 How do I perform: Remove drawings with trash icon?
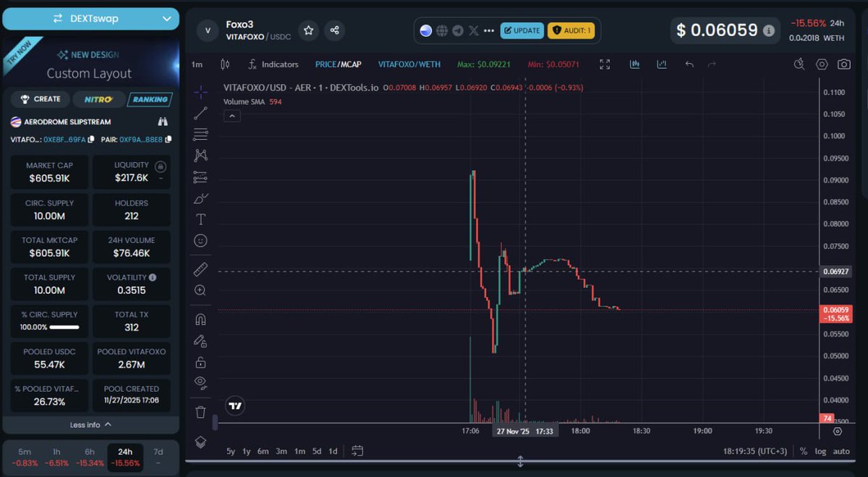coord(200,412)
